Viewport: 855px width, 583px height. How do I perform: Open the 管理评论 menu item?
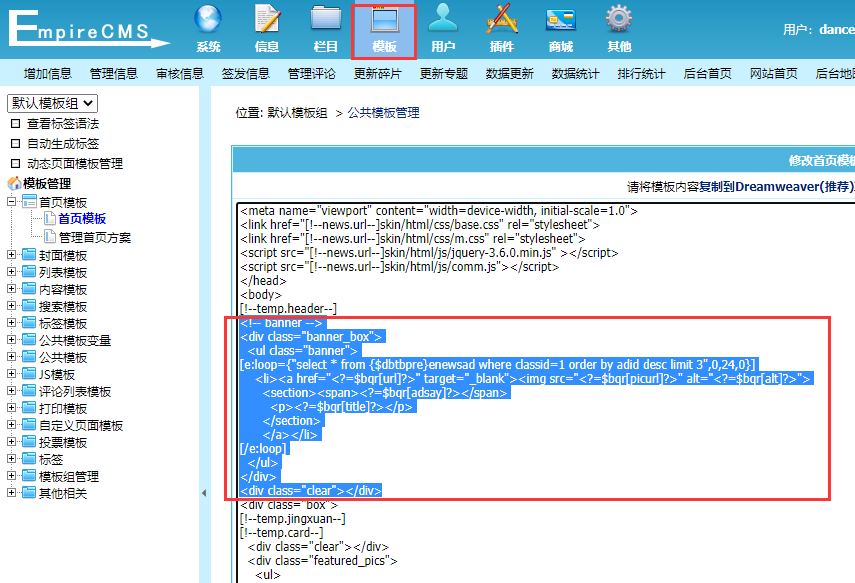coord(311,74)
